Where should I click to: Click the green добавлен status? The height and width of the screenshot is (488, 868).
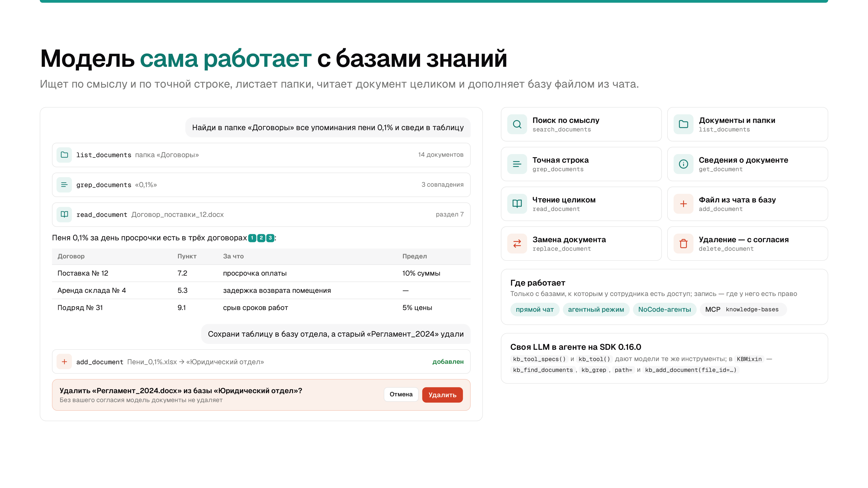pos(448,362)
